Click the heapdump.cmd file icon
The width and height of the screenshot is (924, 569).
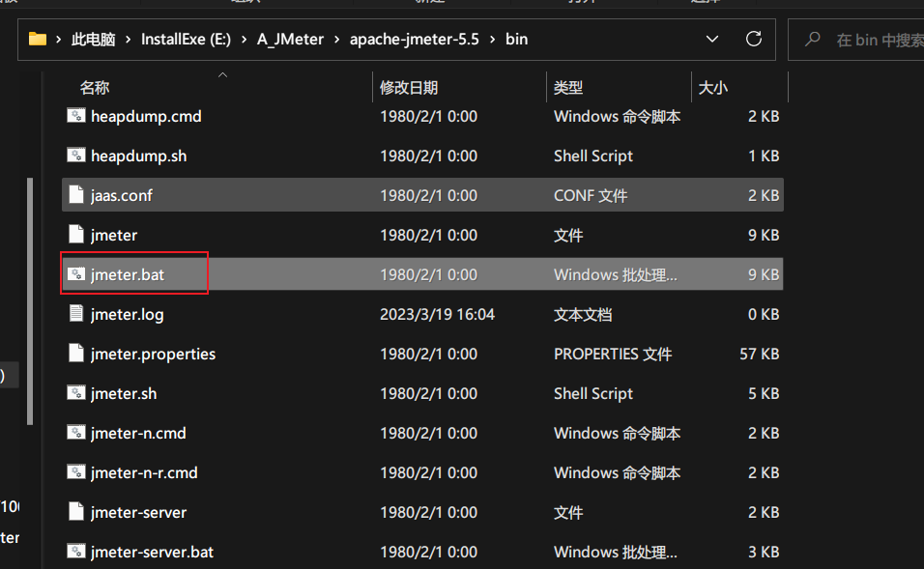pyautogui.click(x=76, y=116)
